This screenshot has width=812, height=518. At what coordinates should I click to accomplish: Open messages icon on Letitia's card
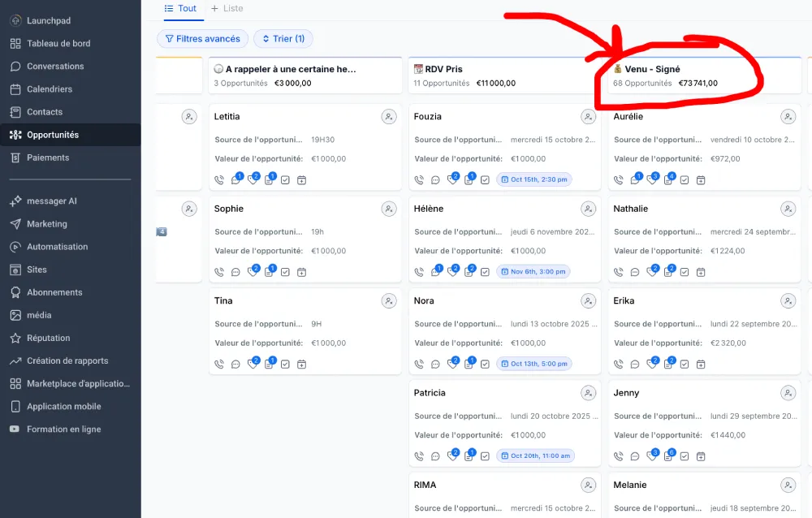[236, 179]
